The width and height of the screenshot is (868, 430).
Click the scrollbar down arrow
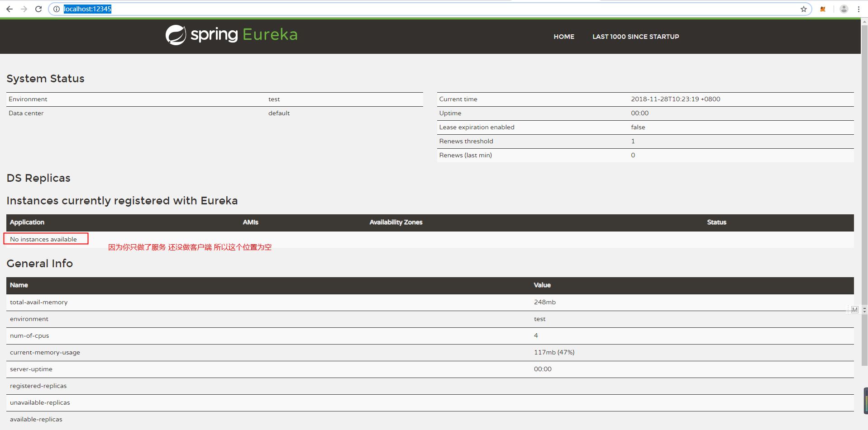[864, 312]
